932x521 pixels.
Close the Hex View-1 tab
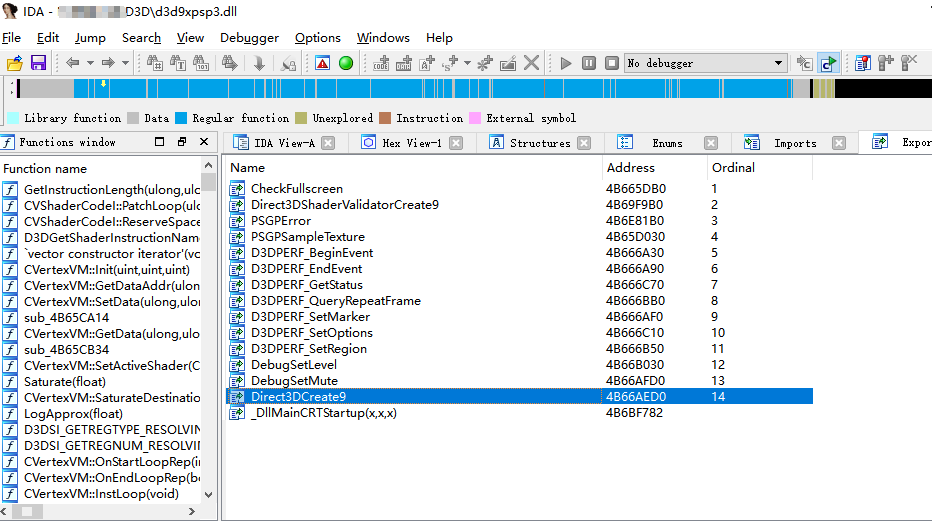point(456,143)
